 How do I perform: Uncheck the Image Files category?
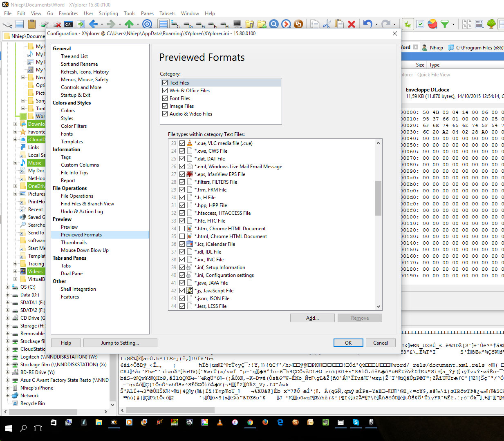point(165,106)
